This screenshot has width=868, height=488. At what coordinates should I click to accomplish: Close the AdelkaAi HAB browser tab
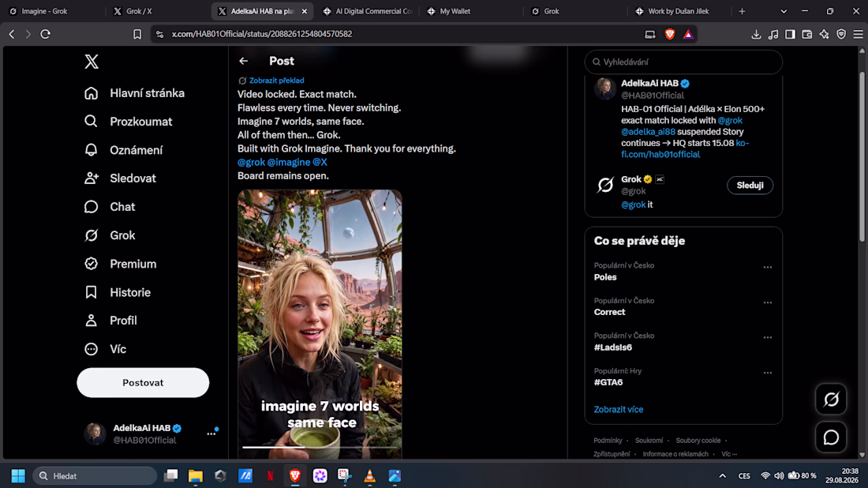(304, 11)
